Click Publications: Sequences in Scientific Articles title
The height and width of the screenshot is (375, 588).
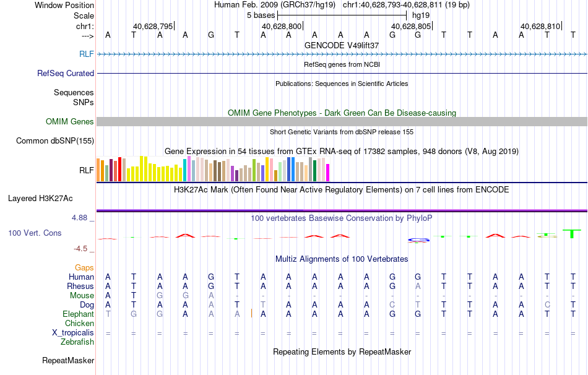point(342,84)
